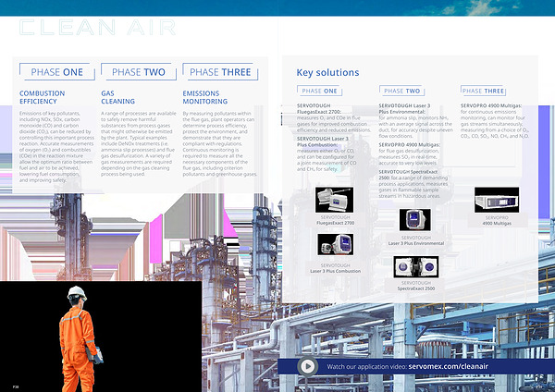555x392 pixels.
Task: Click PHASE THREE label under Key solutions
Action: tap(482, 92)
